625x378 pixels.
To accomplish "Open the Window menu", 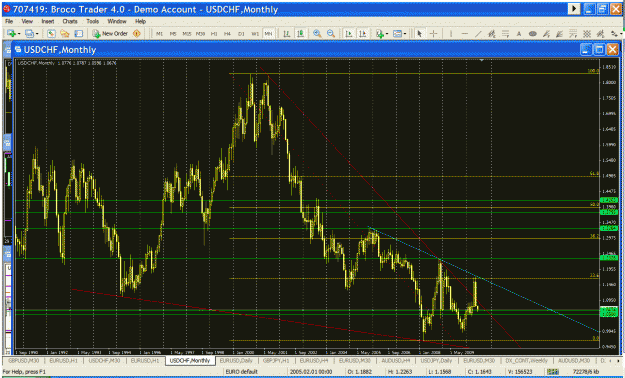I will pyautogui.click(x=117, y=22).
